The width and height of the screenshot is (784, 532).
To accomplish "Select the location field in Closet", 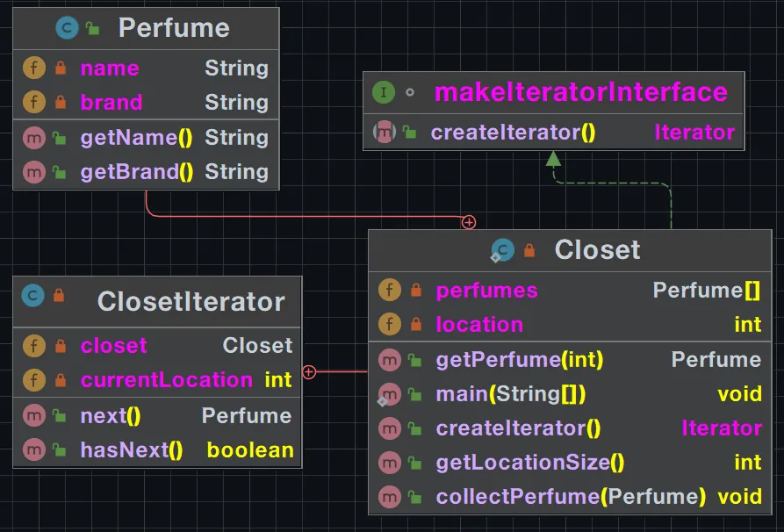I will tap(479, 325).
